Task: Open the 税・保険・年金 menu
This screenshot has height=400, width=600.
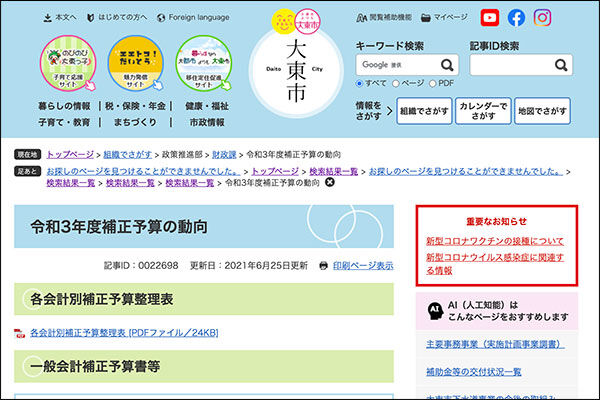Action: point(135,106)
